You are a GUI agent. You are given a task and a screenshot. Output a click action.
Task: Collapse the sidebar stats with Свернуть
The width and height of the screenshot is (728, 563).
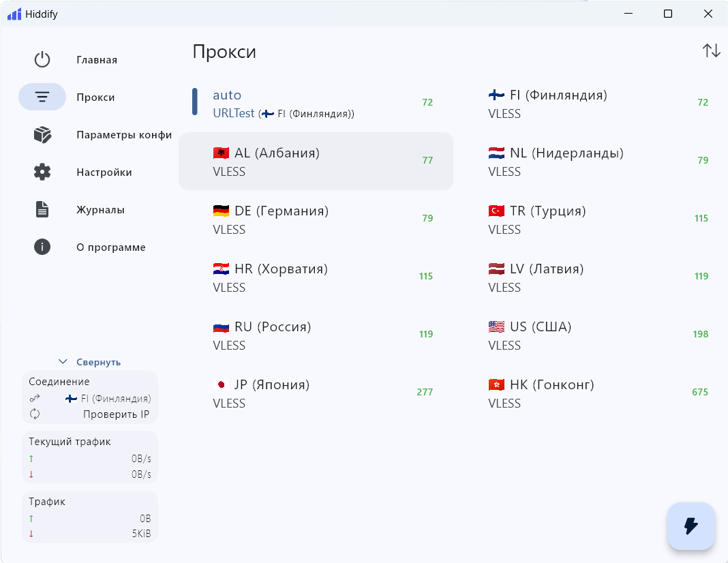pos(98,363)
